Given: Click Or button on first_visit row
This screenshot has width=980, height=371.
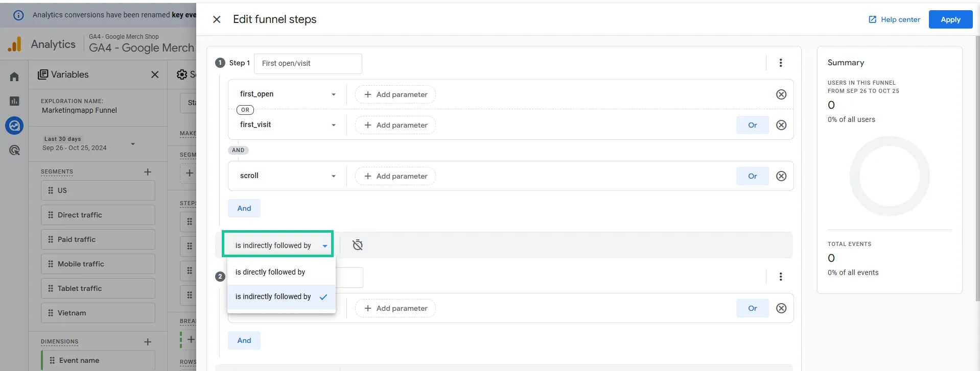Looking at the screenshot, I should [753, 125].
